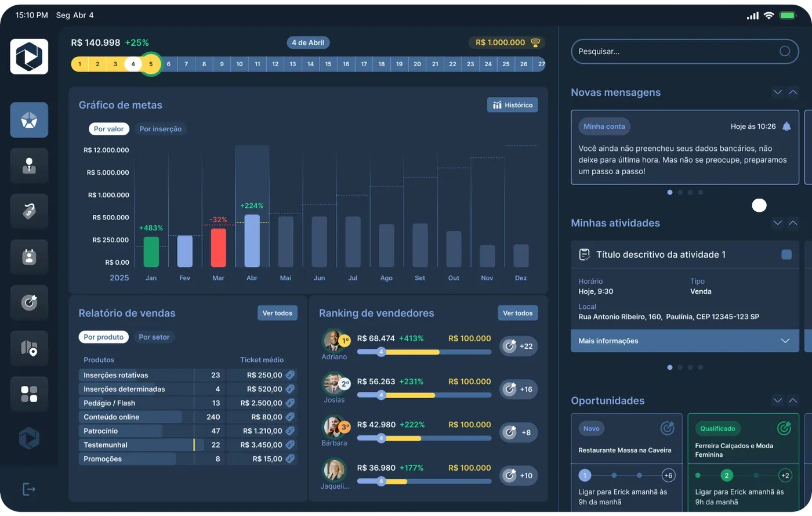Click the link icon on Pedágio / Flash row
Image resolution: width=812 pixels, height=516 pixels.
pyautogui.click(x=291, y=403)
